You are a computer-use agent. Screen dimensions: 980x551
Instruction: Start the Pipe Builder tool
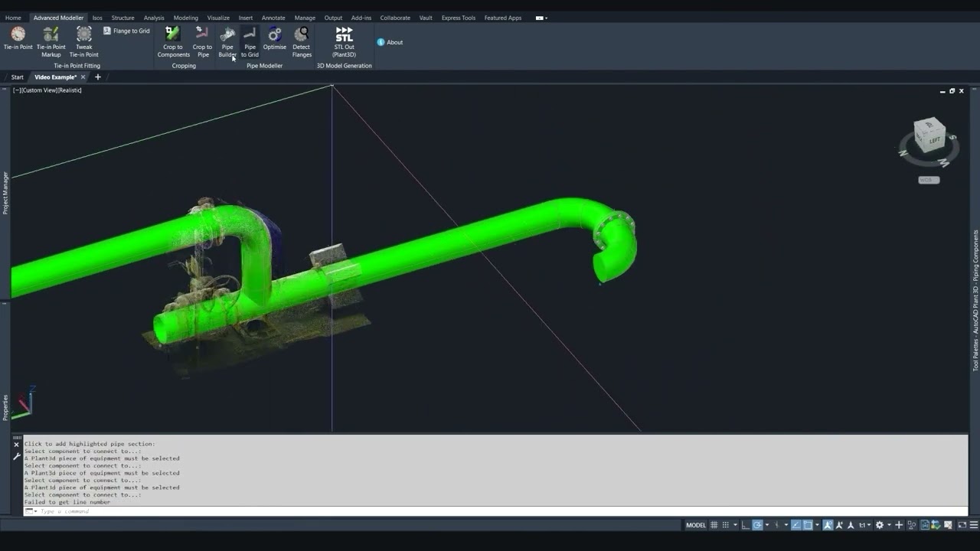227,41
